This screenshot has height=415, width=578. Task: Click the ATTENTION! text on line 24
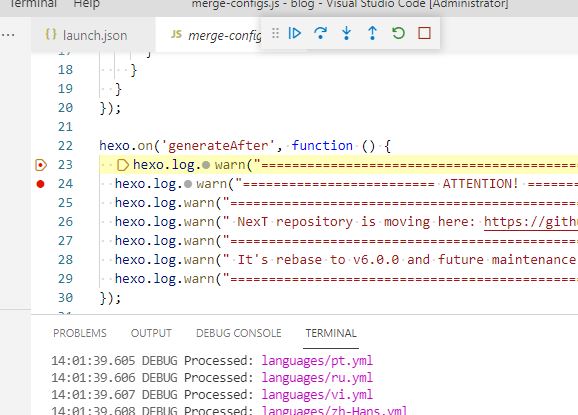tap(481, 184)
